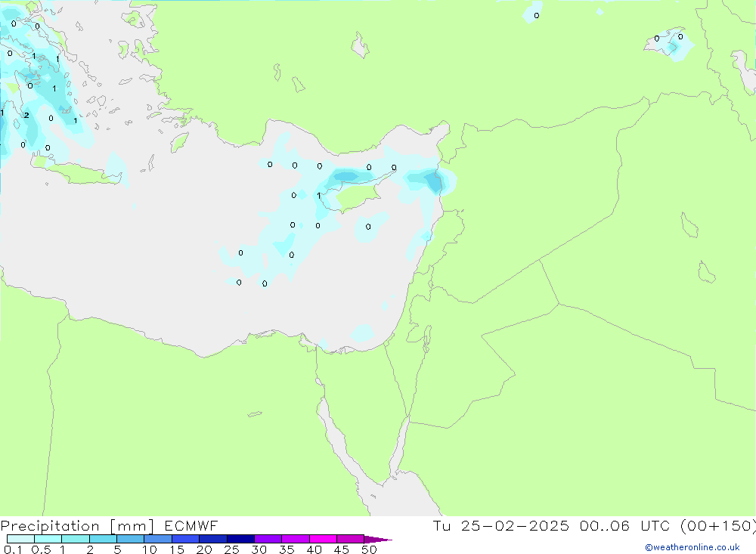Click the '0.1' legend scale label
The width and height of the screenshot is (756, 554).
click(13, 549)
